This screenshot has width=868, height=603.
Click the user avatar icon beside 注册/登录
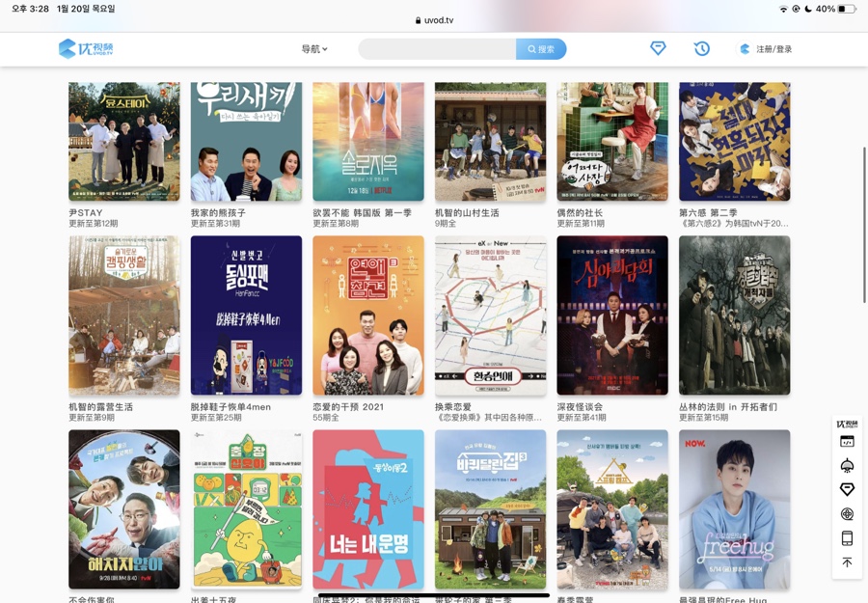pos(745,49)
